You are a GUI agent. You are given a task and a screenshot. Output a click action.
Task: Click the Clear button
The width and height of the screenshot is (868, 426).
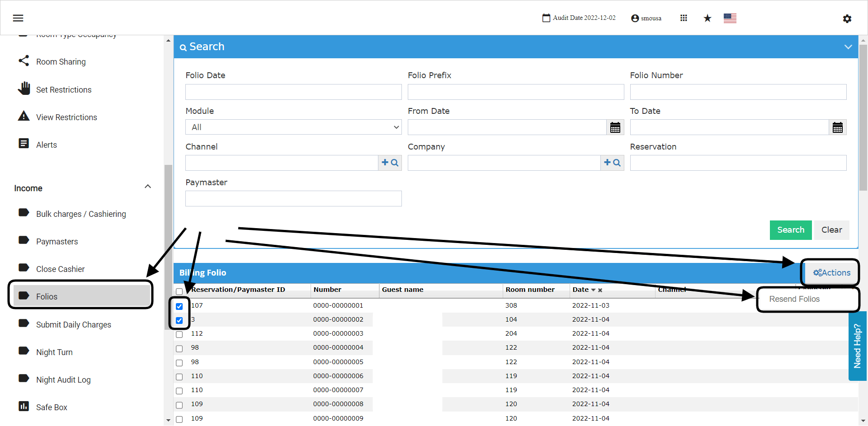point(832,230)
